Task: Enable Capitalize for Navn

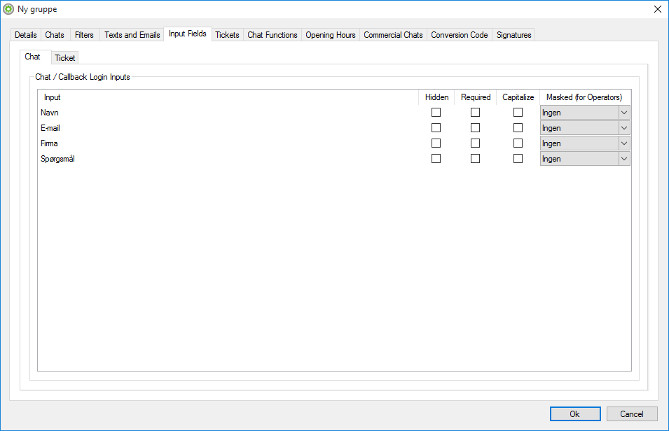Action: click(x=518, y=113)
